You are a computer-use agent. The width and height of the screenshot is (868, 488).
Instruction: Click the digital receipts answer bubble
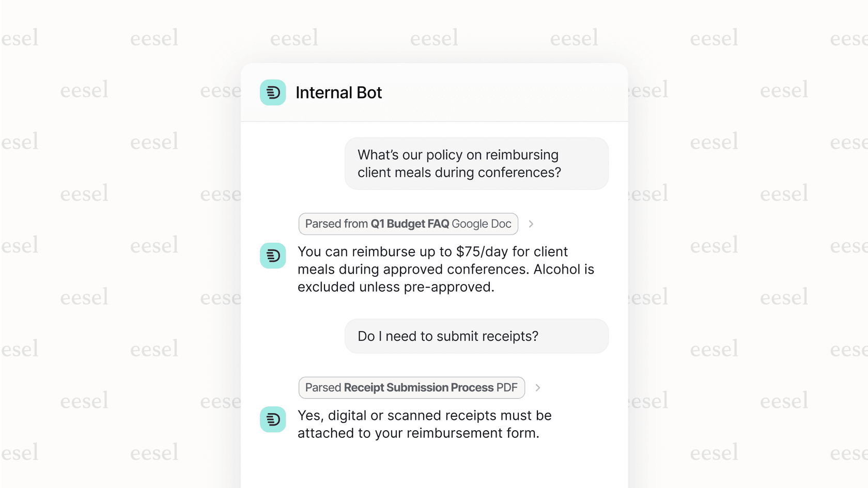click(x=424, y=423)
